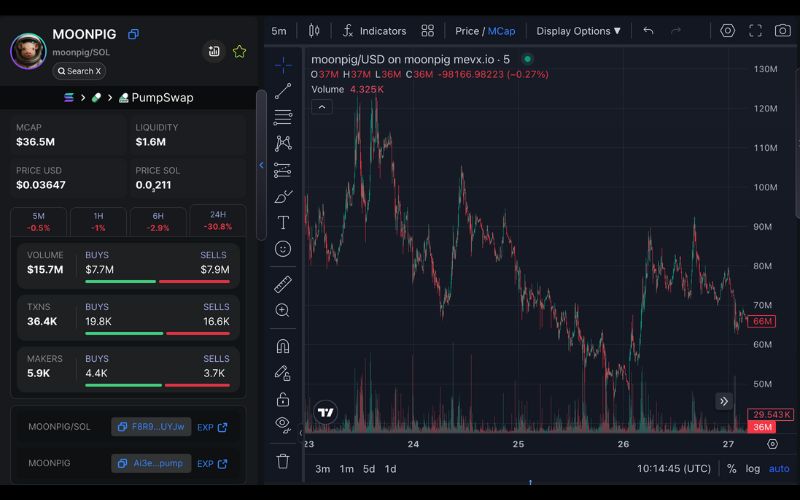Redo the chart action

point(676,31)
